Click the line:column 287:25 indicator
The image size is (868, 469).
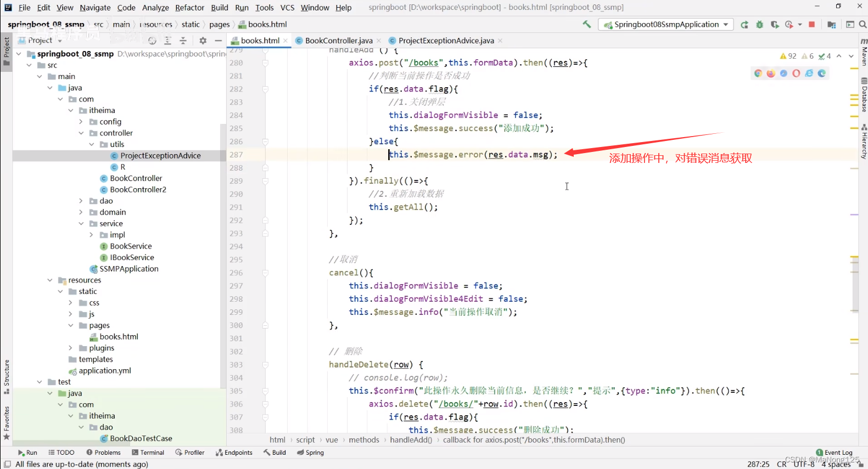(758, 464)
